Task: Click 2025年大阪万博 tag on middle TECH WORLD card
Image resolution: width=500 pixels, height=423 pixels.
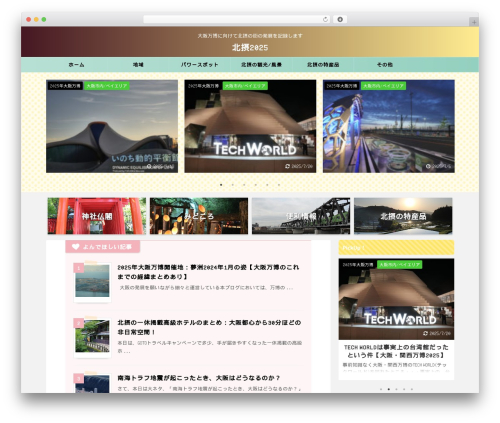Action: pos(203,86)
